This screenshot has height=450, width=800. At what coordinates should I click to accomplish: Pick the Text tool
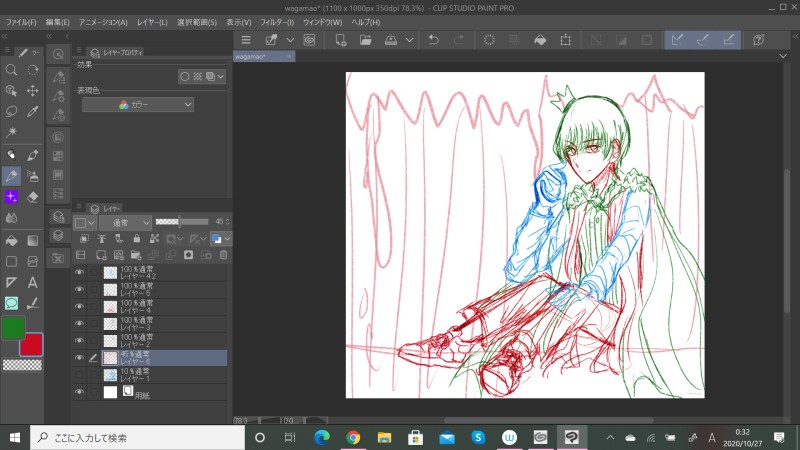click(x=33, y=283)
